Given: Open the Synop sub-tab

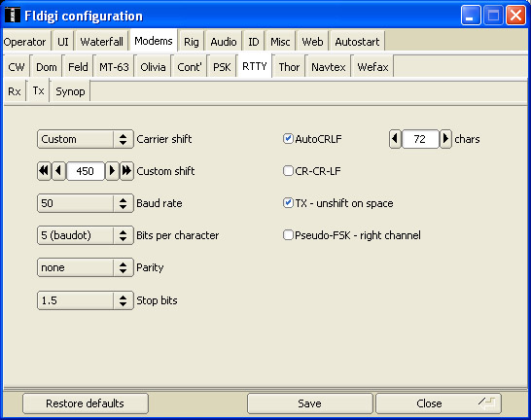Looking at the screenshot, I should click(x=70, y=91).
